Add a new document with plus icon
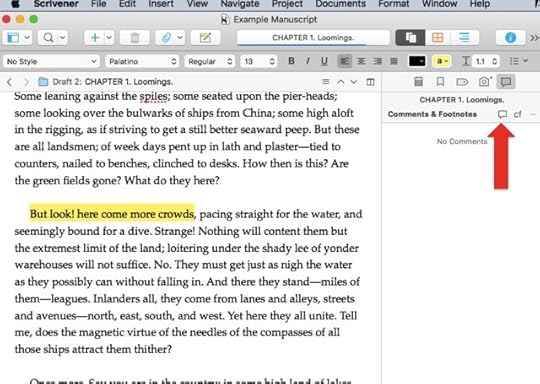Viewport: 540px width, 384px height. (x=94, y=38)
